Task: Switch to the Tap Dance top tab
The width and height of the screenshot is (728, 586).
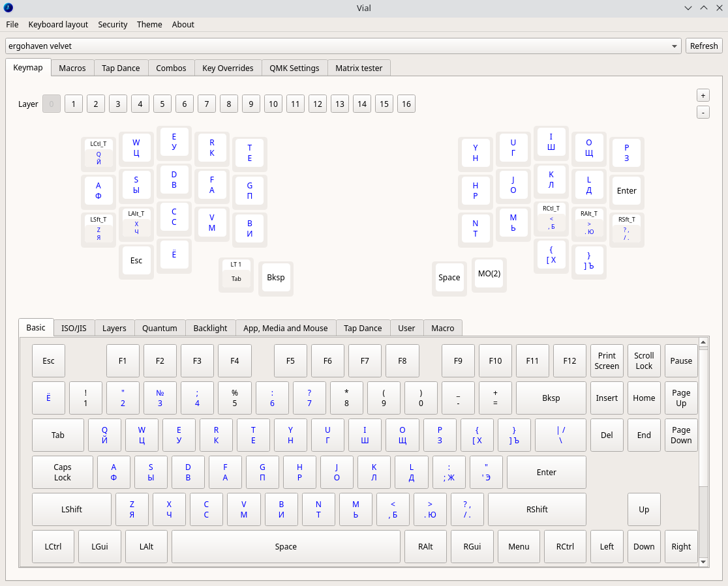Action: (x=121, y=68)
